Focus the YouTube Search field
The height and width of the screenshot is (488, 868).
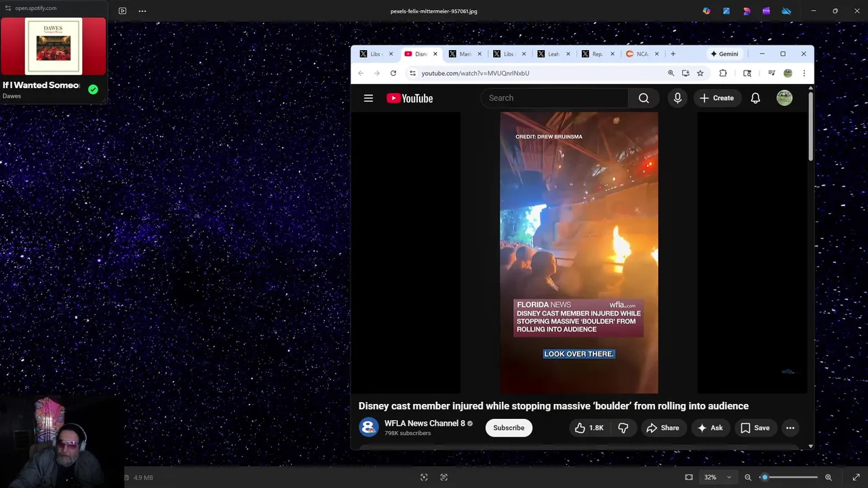click(x=554, y=98)
